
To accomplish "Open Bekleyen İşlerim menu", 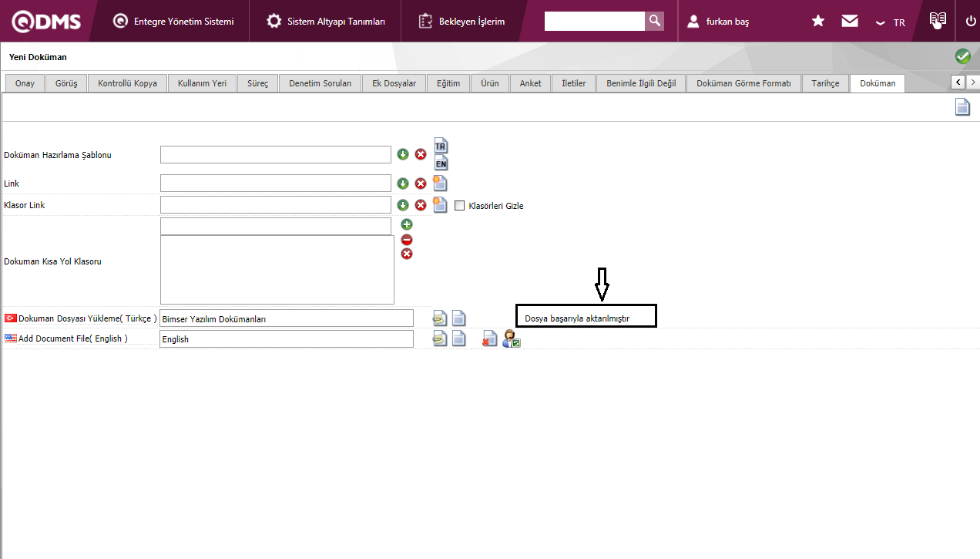I will tap(462, 22).
